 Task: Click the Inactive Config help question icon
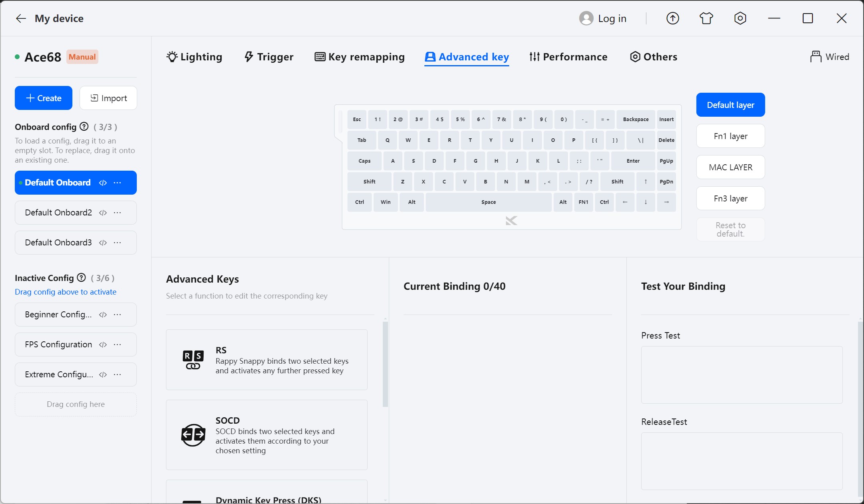click(81, 278)
